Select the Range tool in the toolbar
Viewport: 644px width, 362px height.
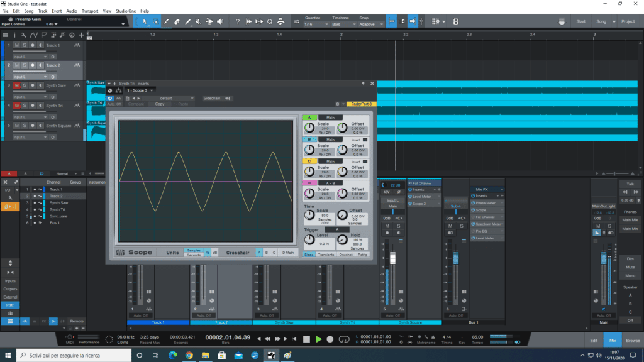(x=156, y=21)
